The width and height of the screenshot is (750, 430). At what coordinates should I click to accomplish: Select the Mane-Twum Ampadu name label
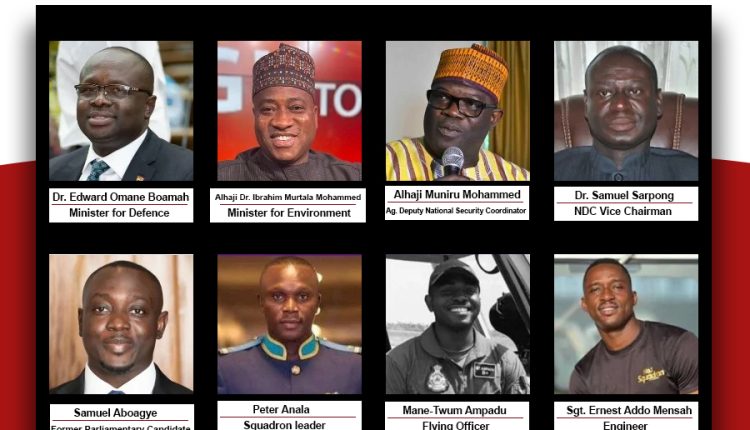pyautogui.click(x=454, y=410)
